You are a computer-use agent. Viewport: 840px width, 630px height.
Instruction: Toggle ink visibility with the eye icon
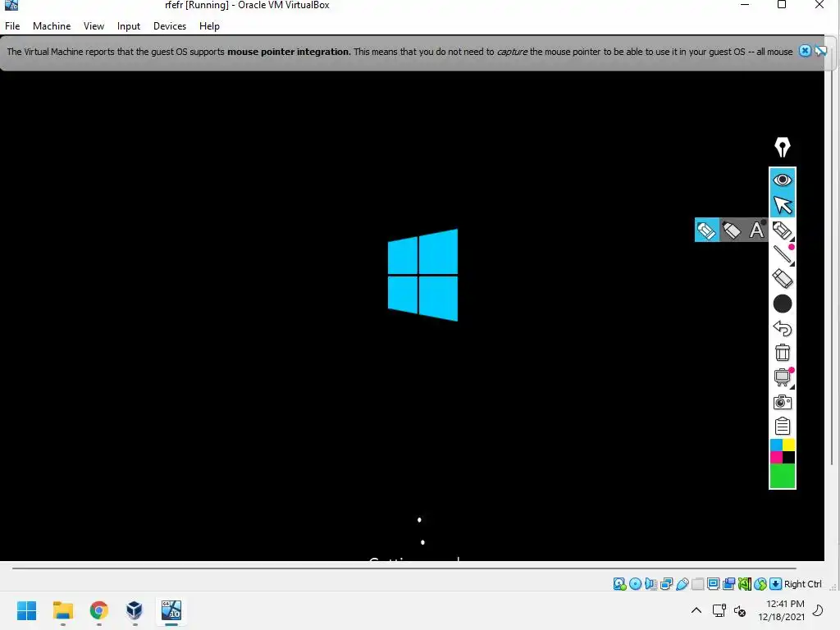[x=782, y=180]
